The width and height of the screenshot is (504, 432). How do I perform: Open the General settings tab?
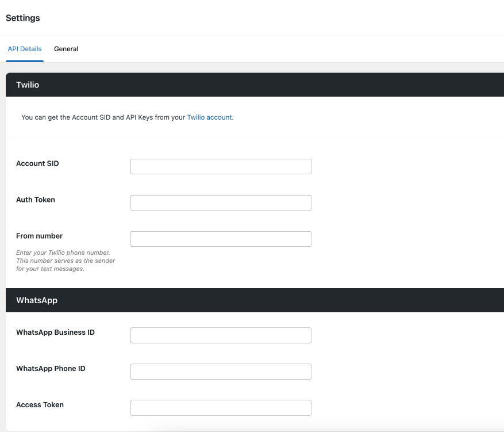point(66,49)
